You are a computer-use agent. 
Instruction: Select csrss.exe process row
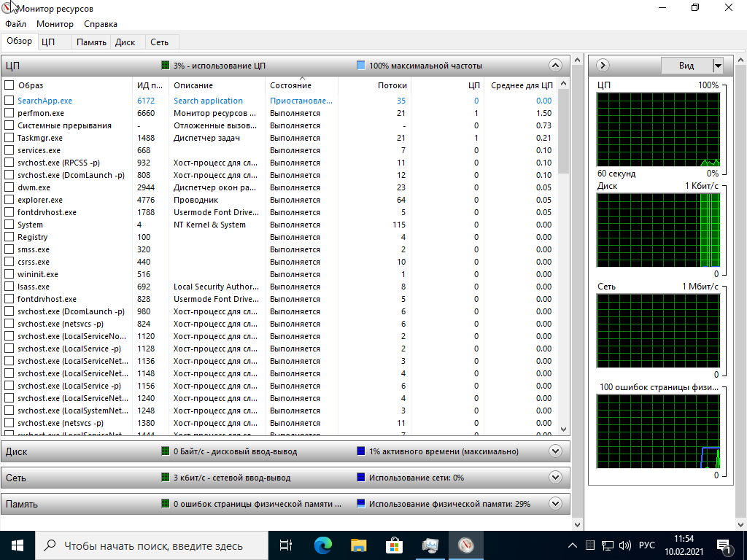click(279, 262)
